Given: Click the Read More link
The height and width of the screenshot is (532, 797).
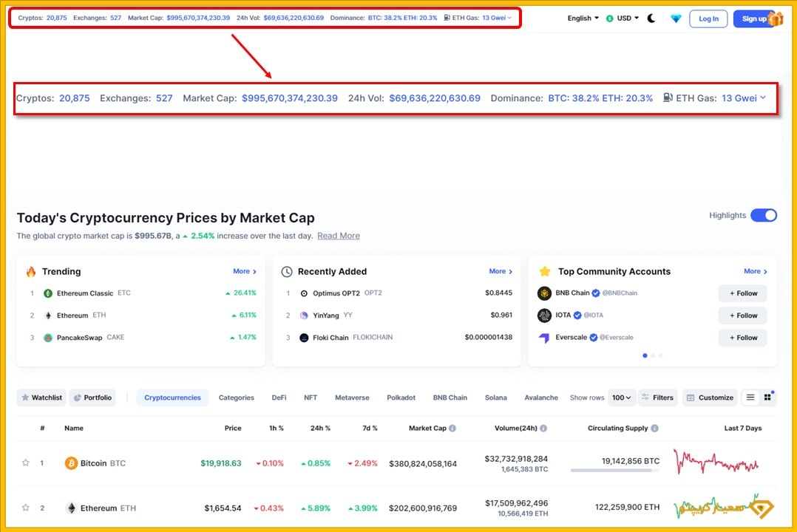Looking at the screenshot, I should click(x=339, y=236).
